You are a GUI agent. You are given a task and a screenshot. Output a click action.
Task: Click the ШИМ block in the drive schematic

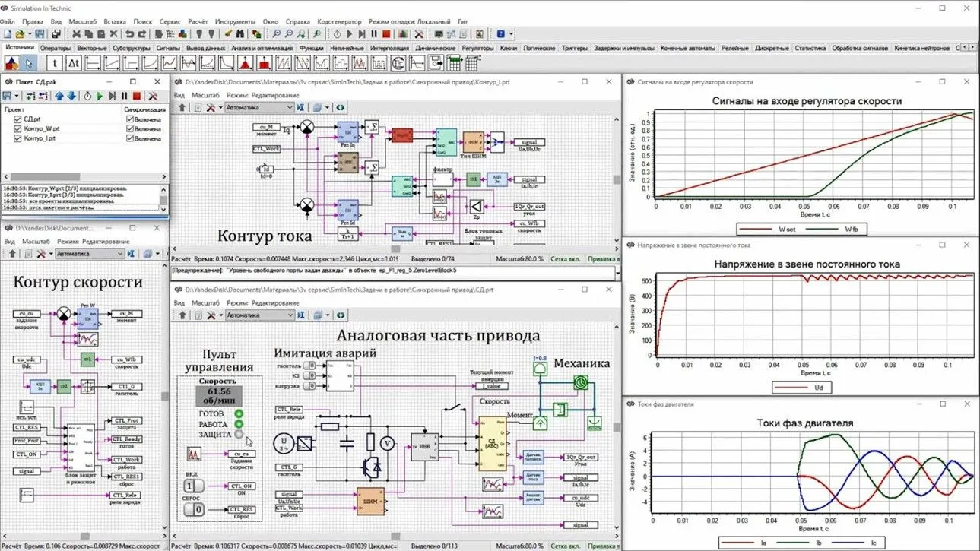(x=370, y=500)
